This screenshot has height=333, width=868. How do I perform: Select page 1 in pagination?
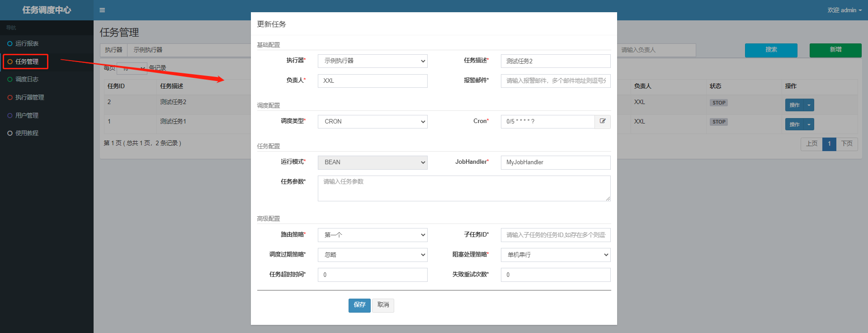click(x=829, y=144)
